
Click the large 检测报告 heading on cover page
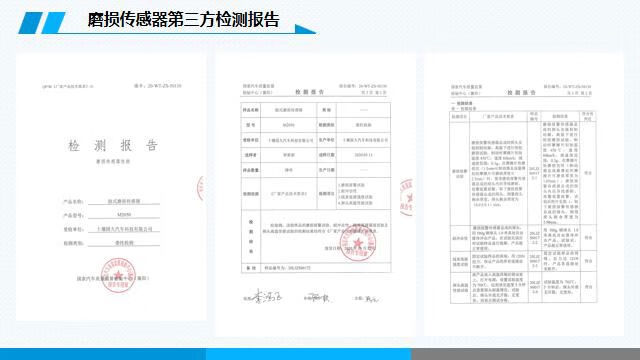(113, 145)
